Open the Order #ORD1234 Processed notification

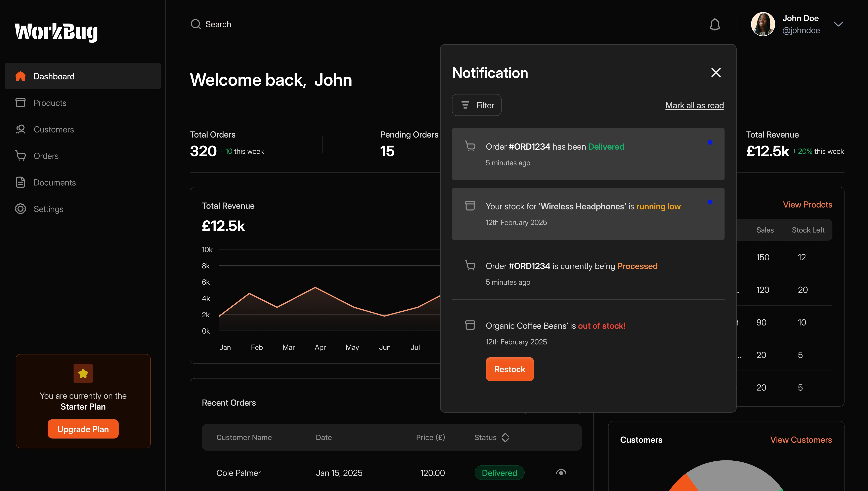(588, 273)
